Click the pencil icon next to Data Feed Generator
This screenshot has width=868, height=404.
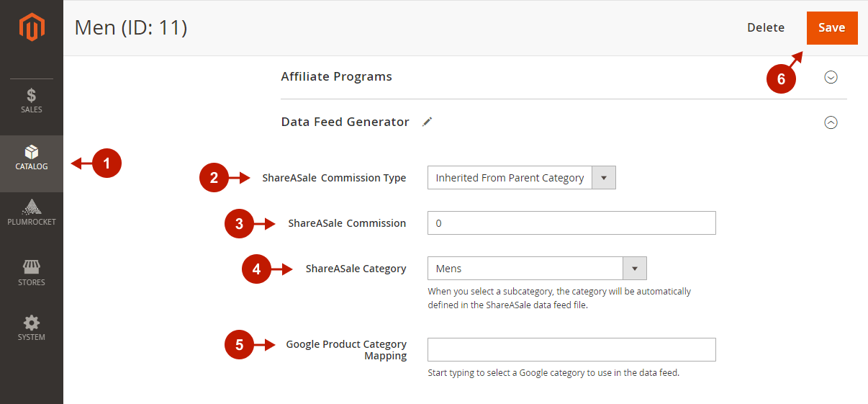pos(428,122)
